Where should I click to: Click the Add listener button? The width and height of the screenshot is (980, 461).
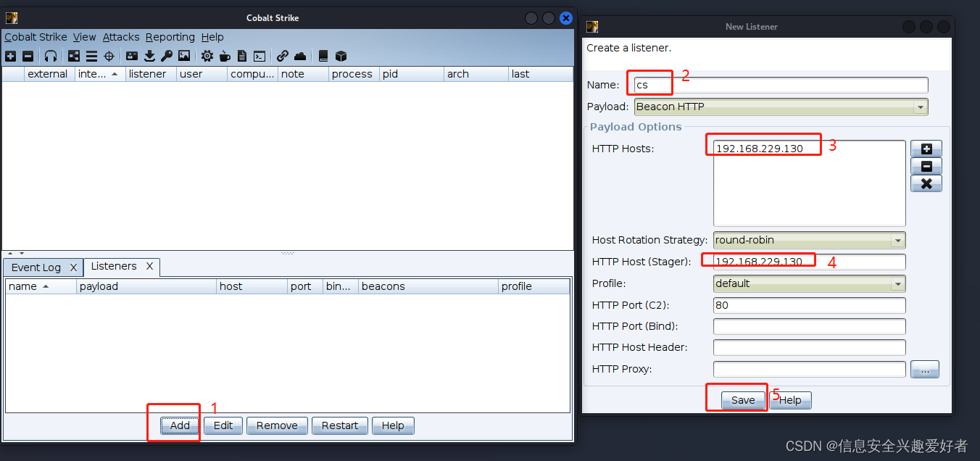180,425
